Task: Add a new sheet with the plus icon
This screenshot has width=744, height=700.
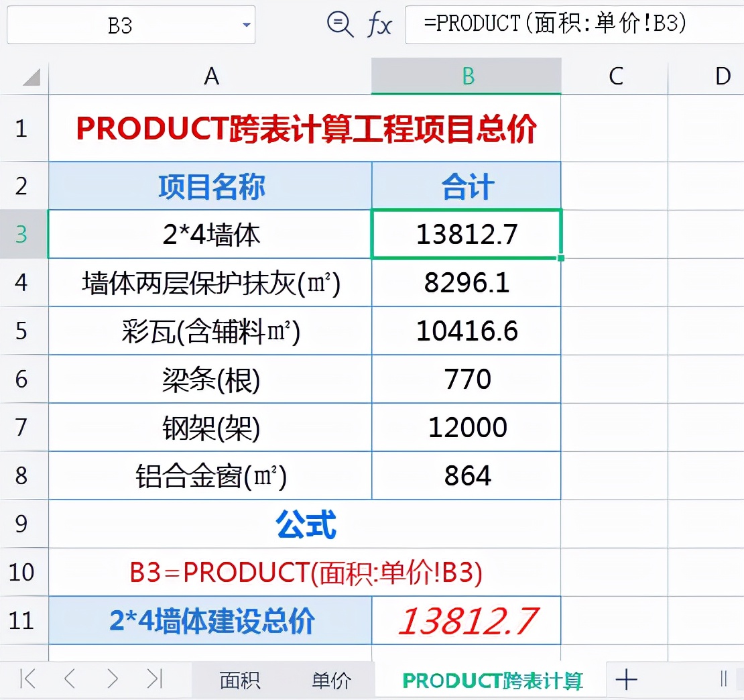Action: tap(626, 679)
